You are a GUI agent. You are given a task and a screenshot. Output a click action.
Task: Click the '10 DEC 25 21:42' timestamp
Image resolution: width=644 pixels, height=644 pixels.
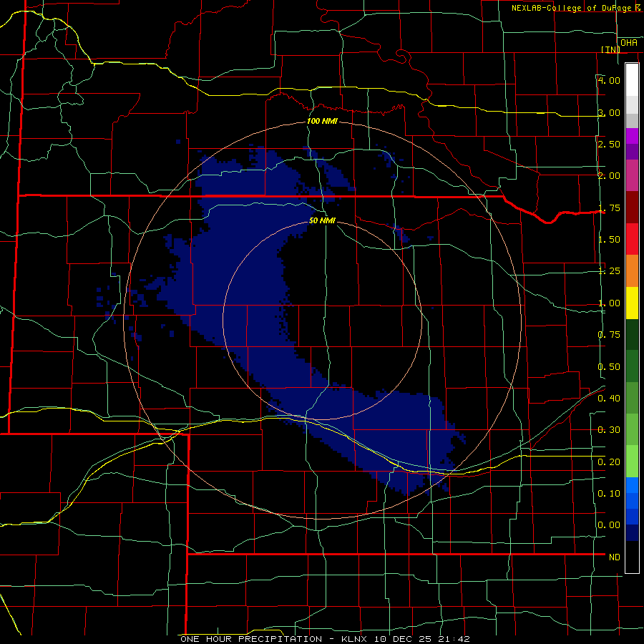421,639
